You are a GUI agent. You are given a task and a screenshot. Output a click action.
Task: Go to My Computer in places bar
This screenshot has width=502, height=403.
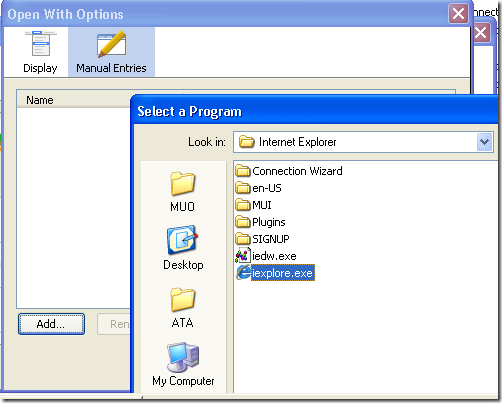[183, 365]
